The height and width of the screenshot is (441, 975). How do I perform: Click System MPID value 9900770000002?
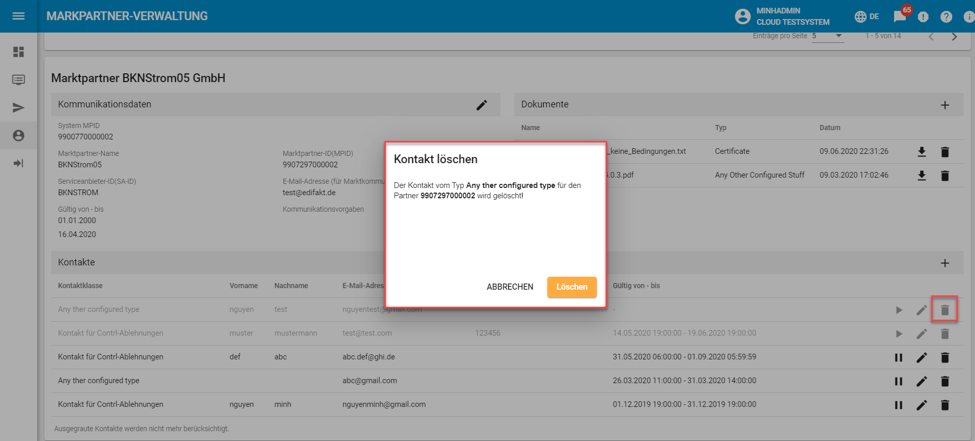85,137
